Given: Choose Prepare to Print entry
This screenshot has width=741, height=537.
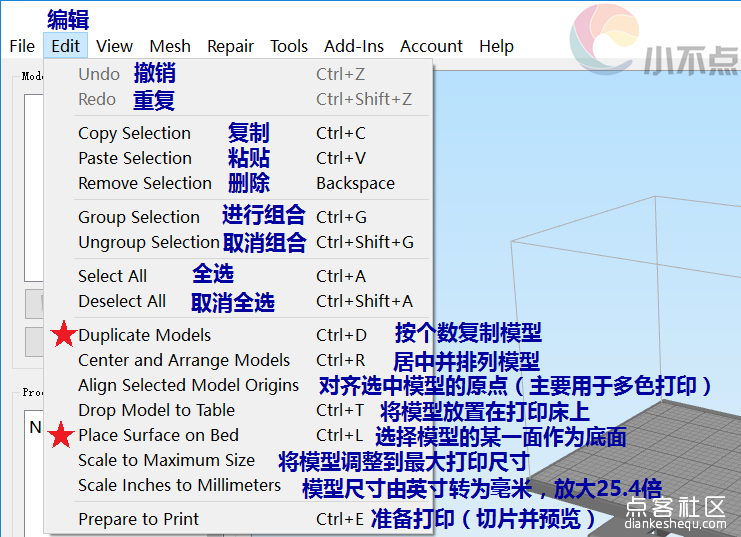Looking at the screenshot, I should point(238,519).
